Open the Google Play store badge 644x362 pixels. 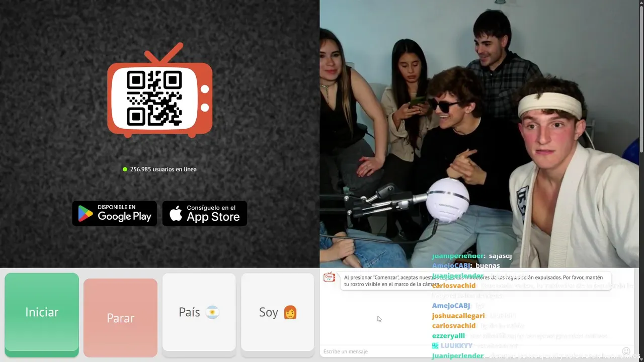(x=115, y=214)
